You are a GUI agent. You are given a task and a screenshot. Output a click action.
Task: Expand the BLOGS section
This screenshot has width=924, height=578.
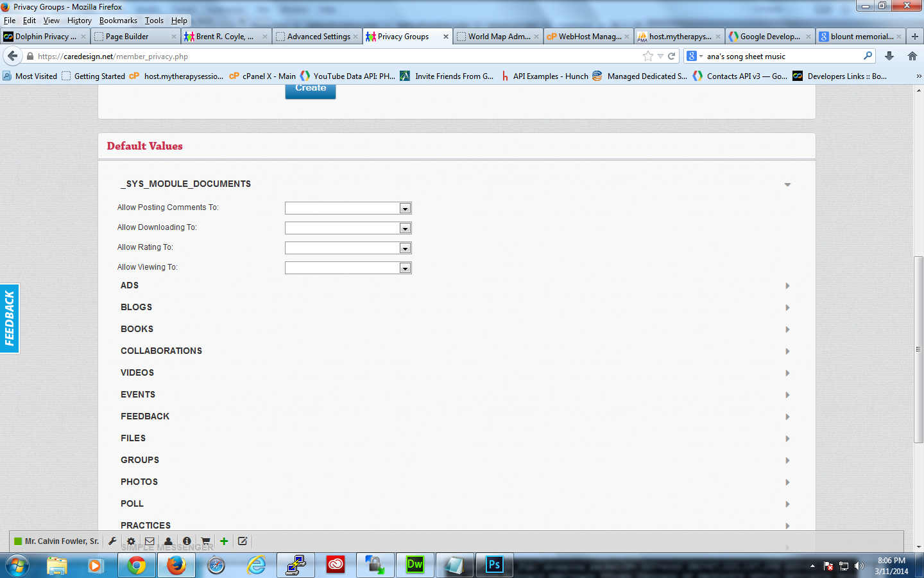pyautogui.click(x=787, y=308)
